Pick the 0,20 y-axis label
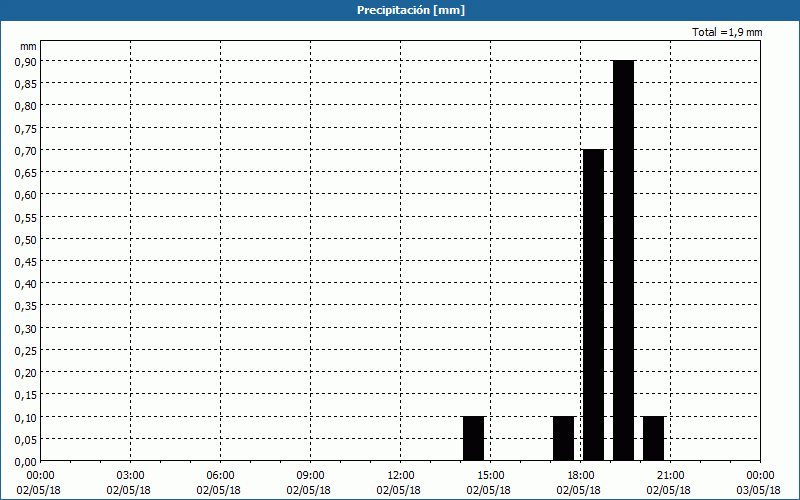 [26, 373]
